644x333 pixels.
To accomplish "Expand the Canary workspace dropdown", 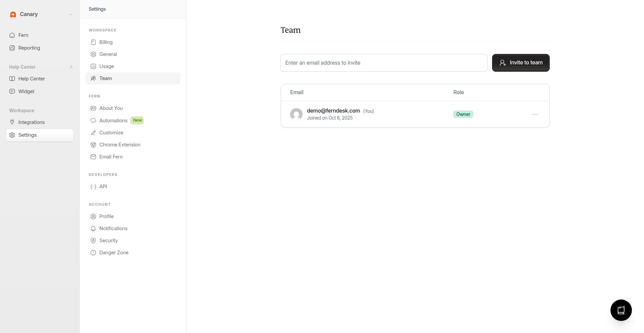I will click(x=70, y=14).
